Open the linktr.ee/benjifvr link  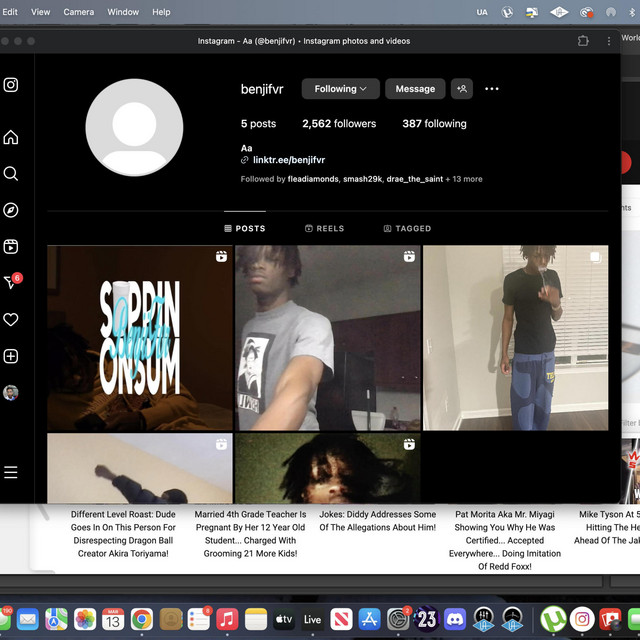click(x=288, y=160)
